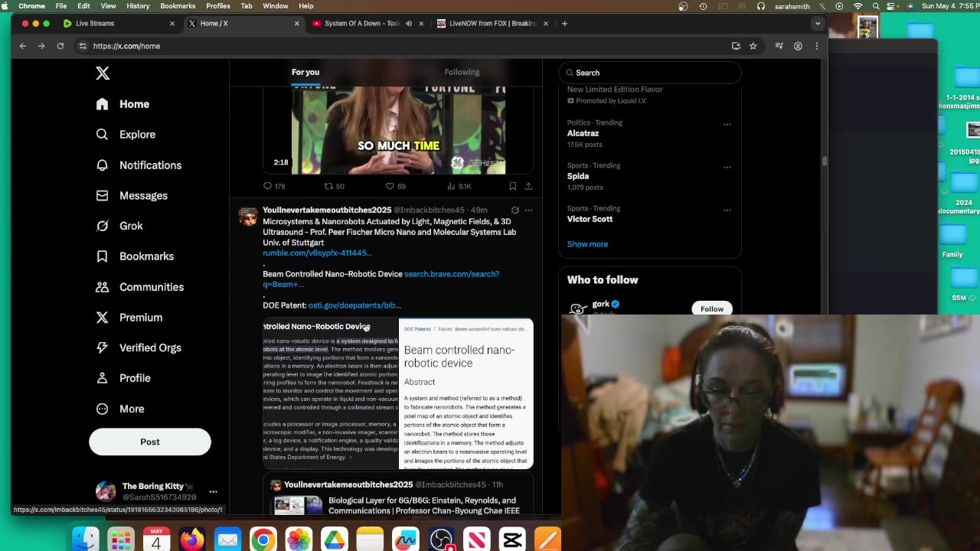Open Grok in the sidebar

pos(119,226)
